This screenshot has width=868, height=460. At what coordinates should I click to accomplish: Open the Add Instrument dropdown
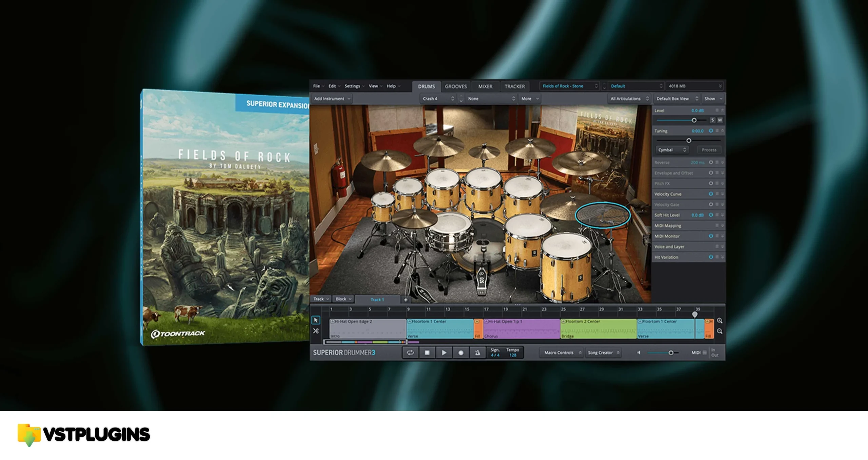(x=332, y=99)
